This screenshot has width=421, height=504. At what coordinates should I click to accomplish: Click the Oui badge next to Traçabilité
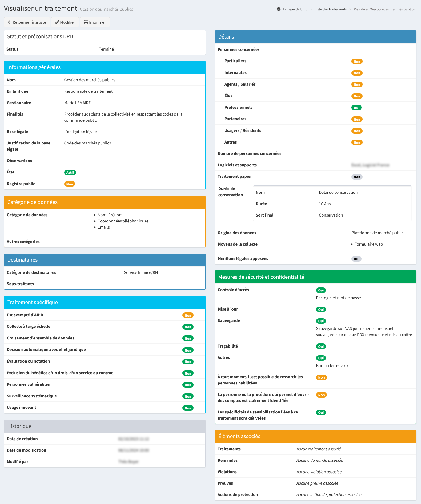tap(321, 347)
